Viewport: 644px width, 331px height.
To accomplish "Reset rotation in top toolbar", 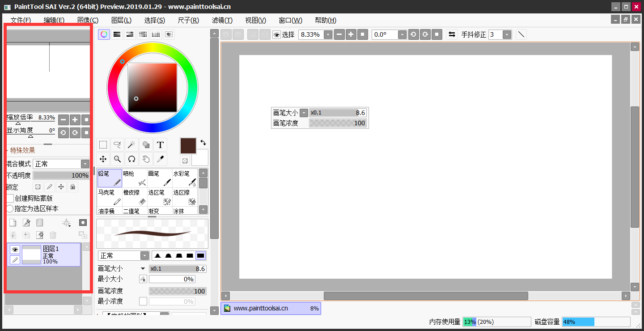I will click(x=437, y=34).
